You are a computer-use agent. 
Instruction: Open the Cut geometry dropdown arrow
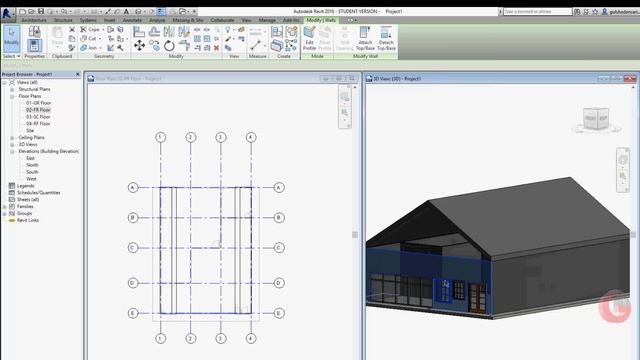click(100, 39)
